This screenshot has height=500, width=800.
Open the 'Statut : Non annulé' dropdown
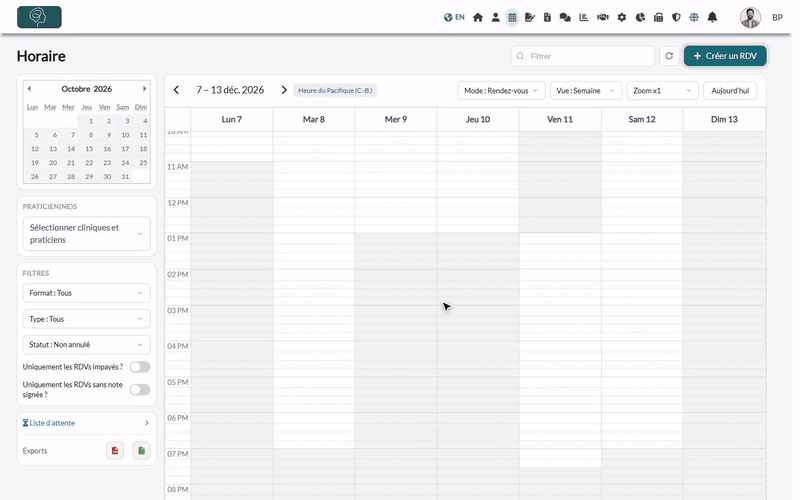click(86, 344)
